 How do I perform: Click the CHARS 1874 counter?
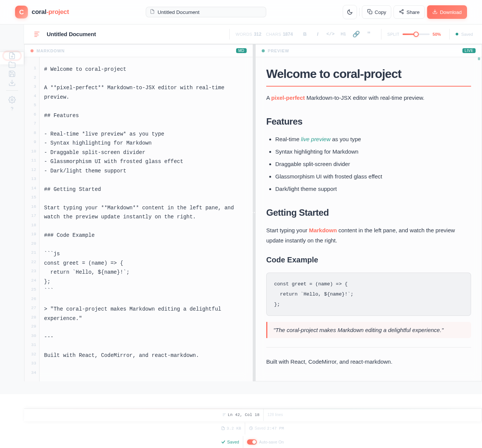point(279,34)
